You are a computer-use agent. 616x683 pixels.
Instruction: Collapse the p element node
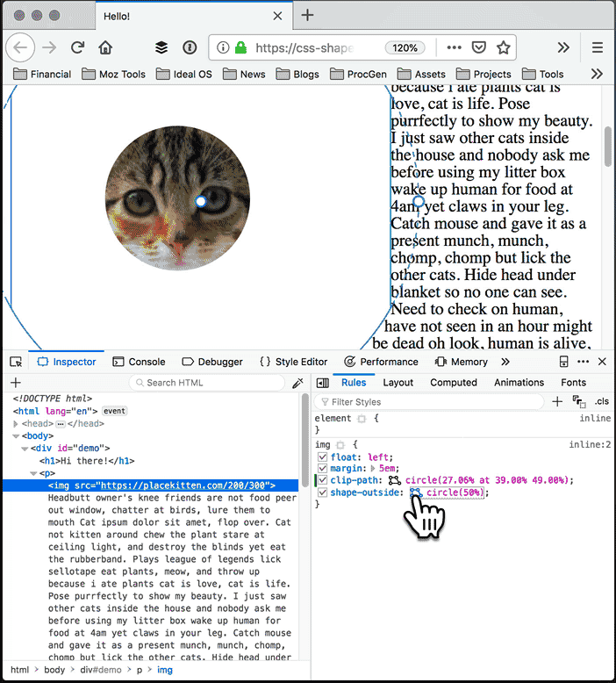tap(33, 473)
